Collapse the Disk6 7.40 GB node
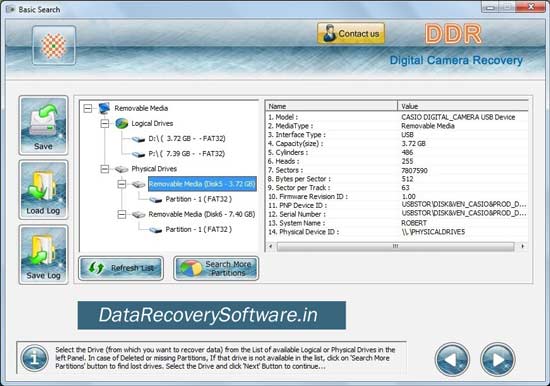The height and width of the screenshot is (386, 550). [x=121, y=214]
